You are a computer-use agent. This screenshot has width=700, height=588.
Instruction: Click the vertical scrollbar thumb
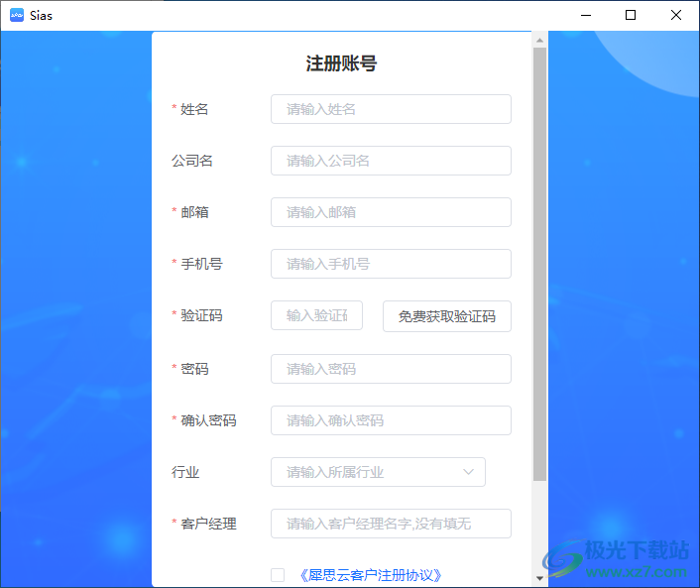tap(539, 265)
